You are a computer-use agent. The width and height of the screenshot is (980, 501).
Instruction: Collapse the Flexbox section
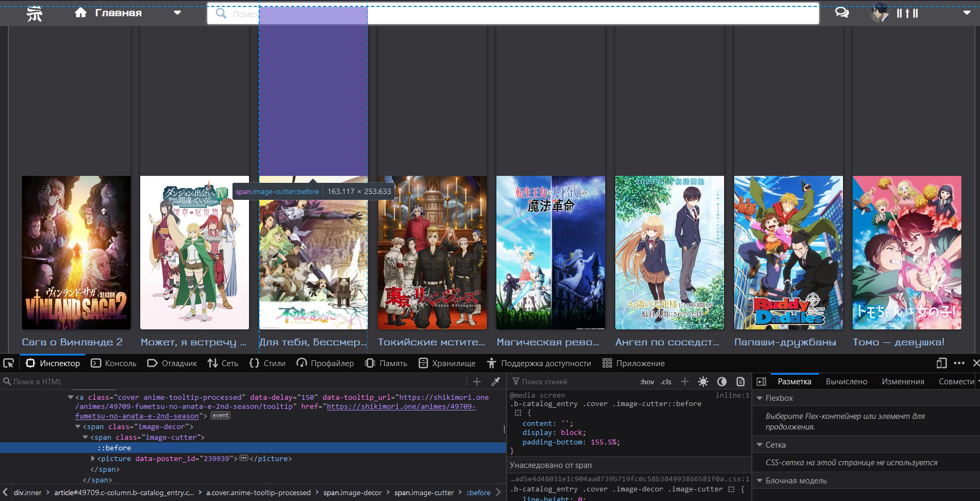click(760, 398)
